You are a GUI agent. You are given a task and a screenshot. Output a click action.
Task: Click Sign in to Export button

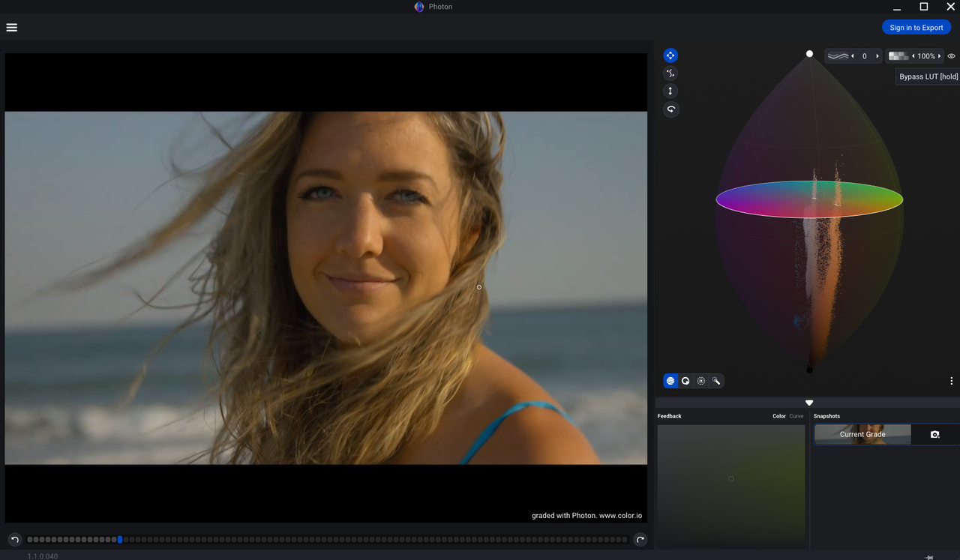tap(916, 28)
